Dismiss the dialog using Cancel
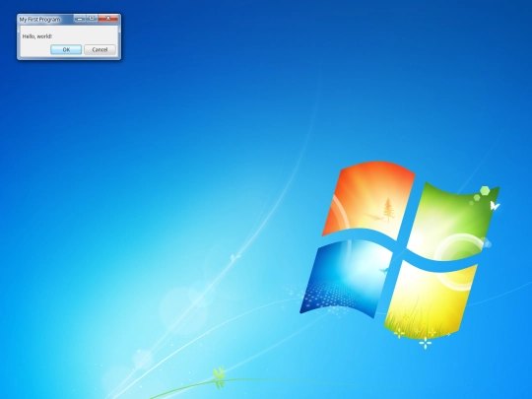Screen dimensions: 532x399 (100, 49)
